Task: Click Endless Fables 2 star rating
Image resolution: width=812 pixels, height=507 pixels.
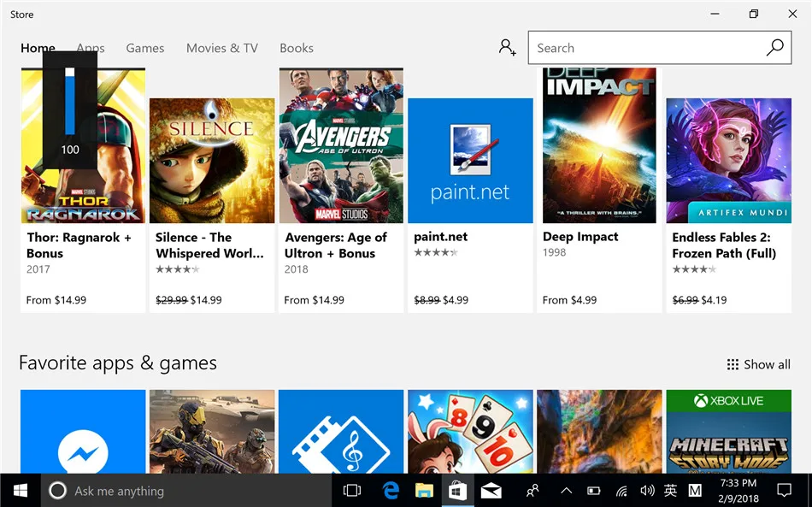Action: (694, 269)
